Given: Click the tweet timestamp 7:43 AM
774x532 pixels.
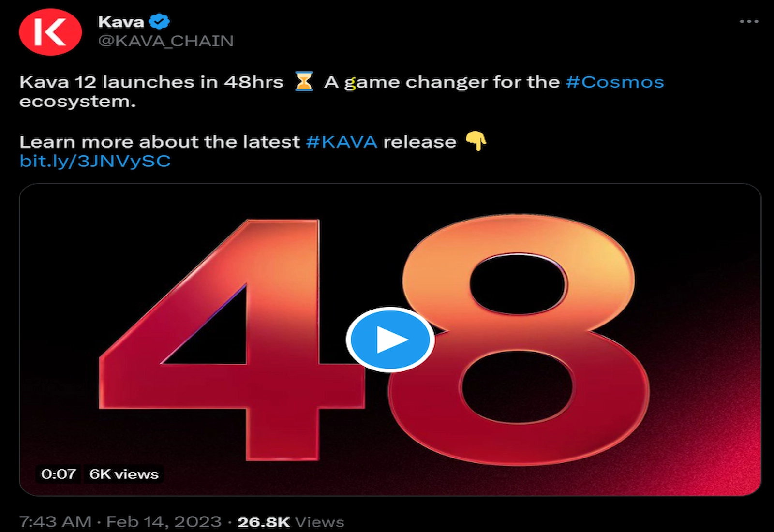Looking at the screenshot, I should [x=55, y=522].
